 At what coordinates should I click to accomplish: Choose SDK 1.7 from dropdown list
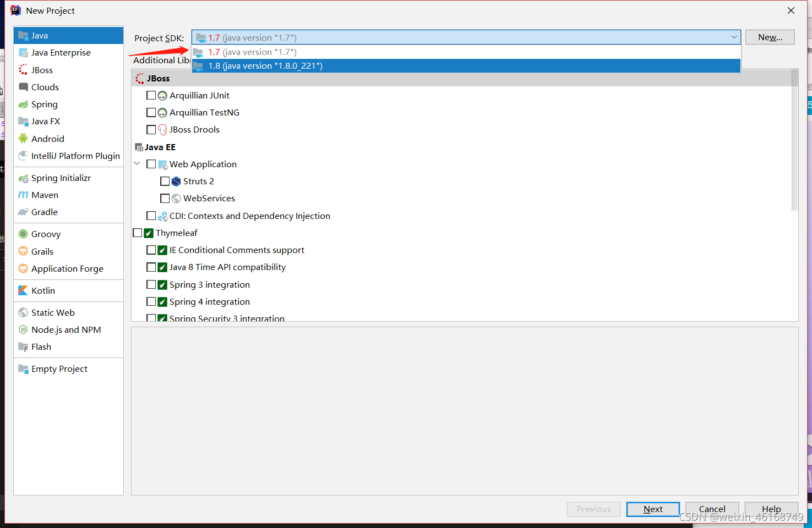point(466,52)
